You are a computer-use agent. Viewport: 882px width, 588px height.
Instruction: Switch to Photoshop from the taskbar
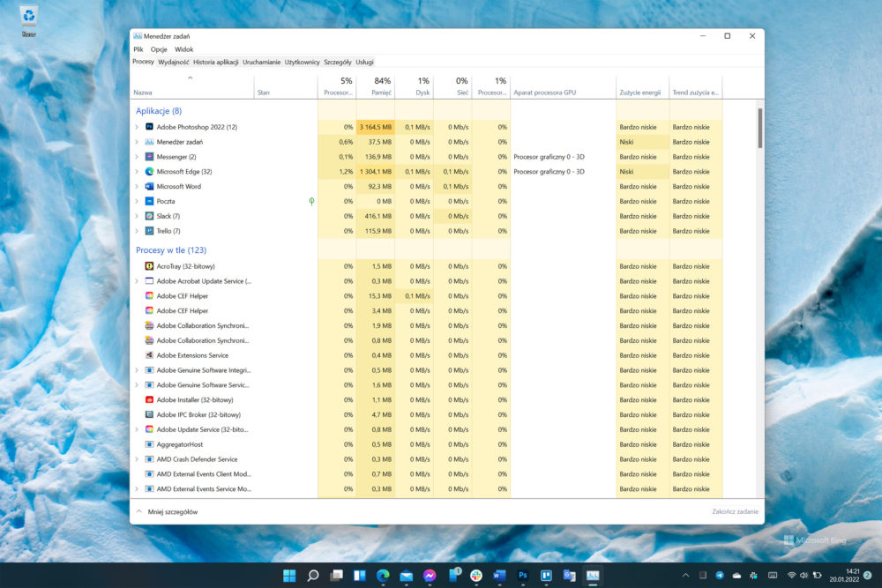(x=522, y=575)
